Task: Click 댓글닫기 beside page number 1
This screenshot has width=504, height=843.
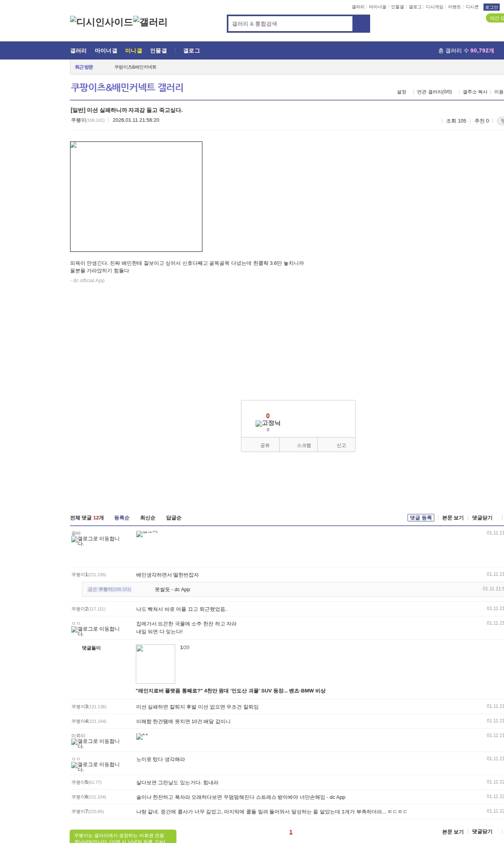Action: 482,832
